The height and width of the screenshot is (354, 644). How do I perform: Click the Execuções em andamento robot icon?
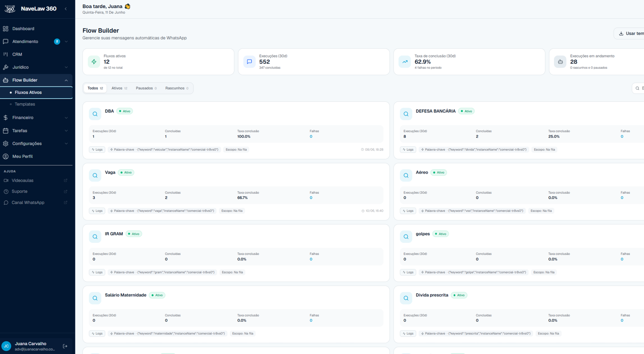pyautogui.click(x=560, y=62)
